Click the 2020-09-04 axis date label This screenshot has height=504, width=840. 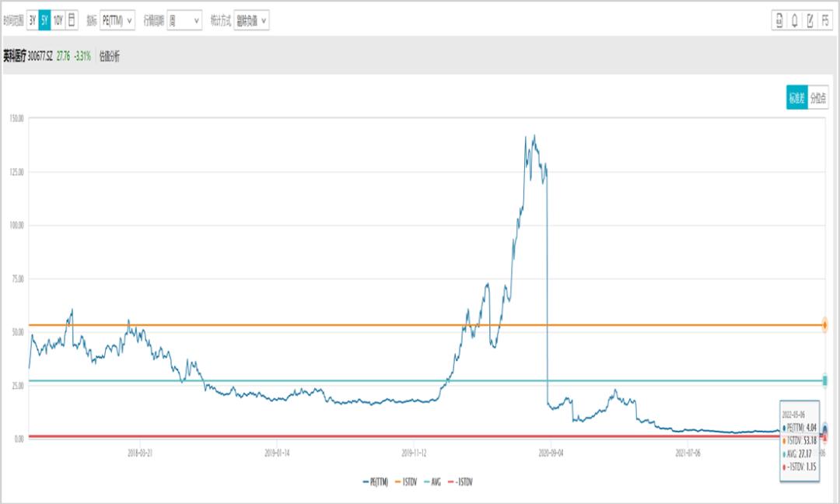pos(551,453)
